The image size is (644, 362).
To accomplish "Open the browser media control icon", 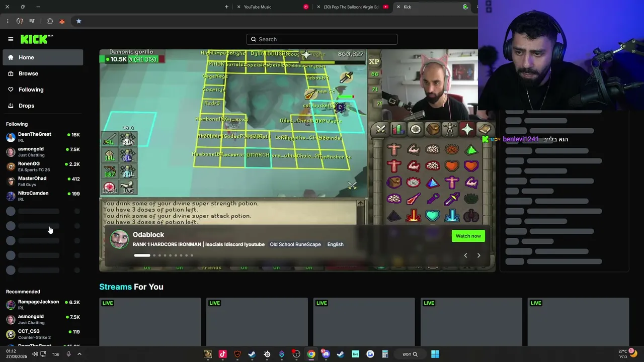I will tap(32, 21).
